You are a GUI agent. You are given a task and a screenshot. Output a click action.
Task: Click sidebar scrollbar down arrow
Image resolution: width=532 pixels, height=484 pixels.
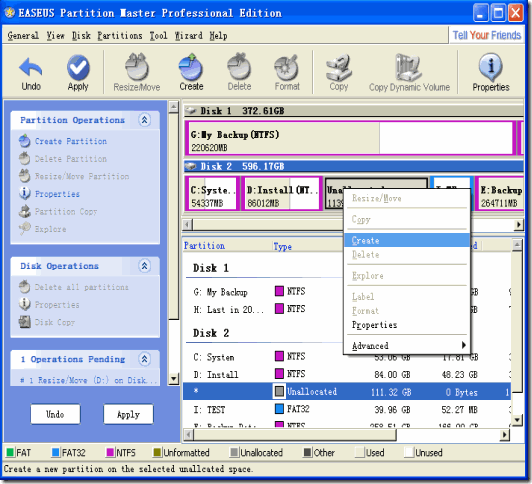pyautogui.click(x=173, y=379)
